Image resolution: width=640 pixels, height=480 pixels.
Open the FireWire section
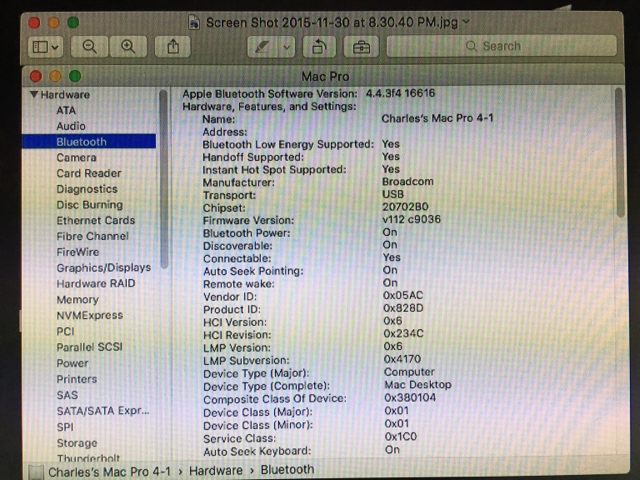click(78, 252)
